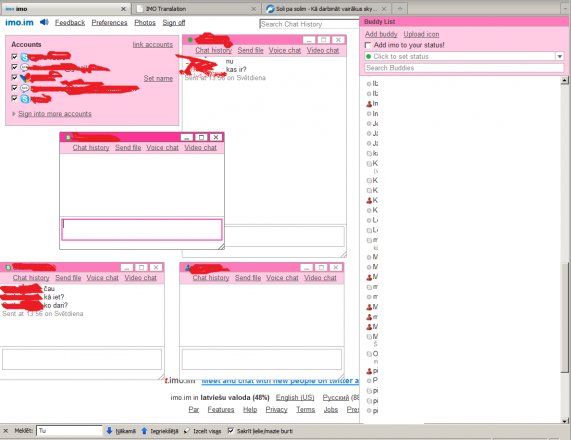571x440 pixels.
Task: Click the buddy list scrollbar up arrow
Action: click(564, 80)
